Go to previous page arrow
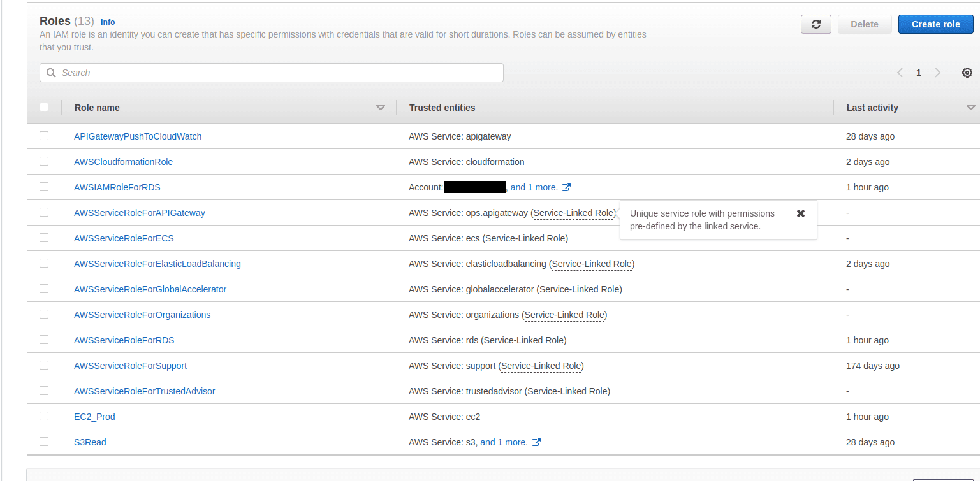This screenshot has height=481, width=980. point(900,73)
